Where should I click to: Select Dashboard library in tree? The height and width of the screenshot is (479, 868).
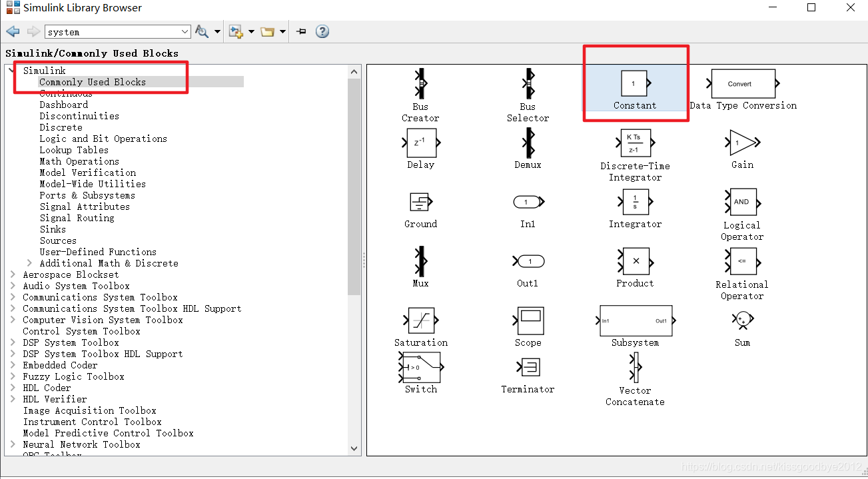(x=64, y=105)
